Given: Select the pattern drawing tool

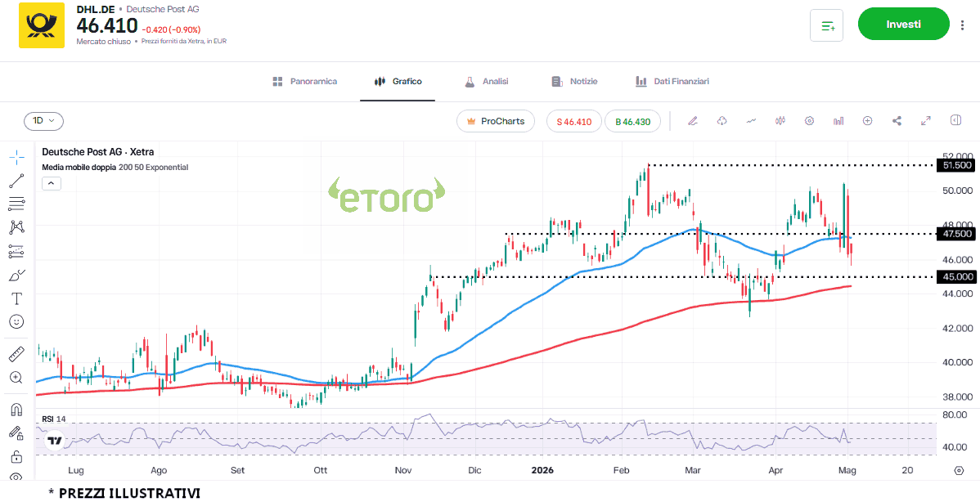Looking at the screenshot, I should tap(17, 227).
